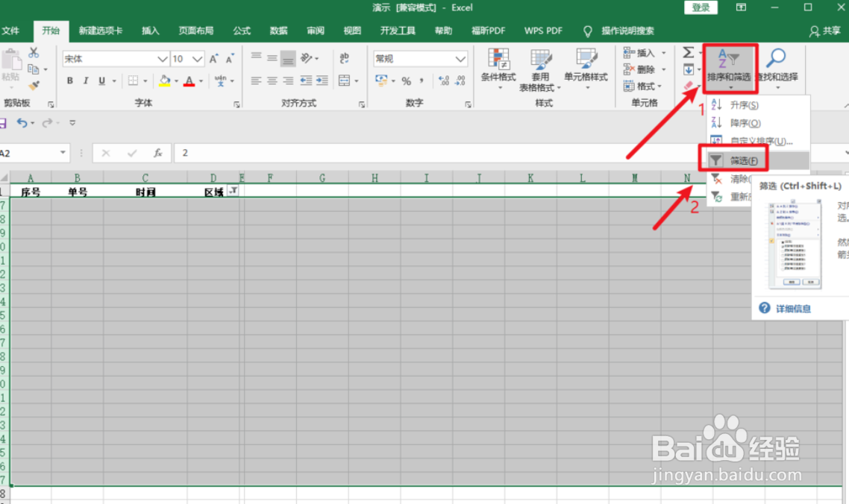Click decrease decimal icon
Screen dimensions: 849x504
[x=460, y=81]
